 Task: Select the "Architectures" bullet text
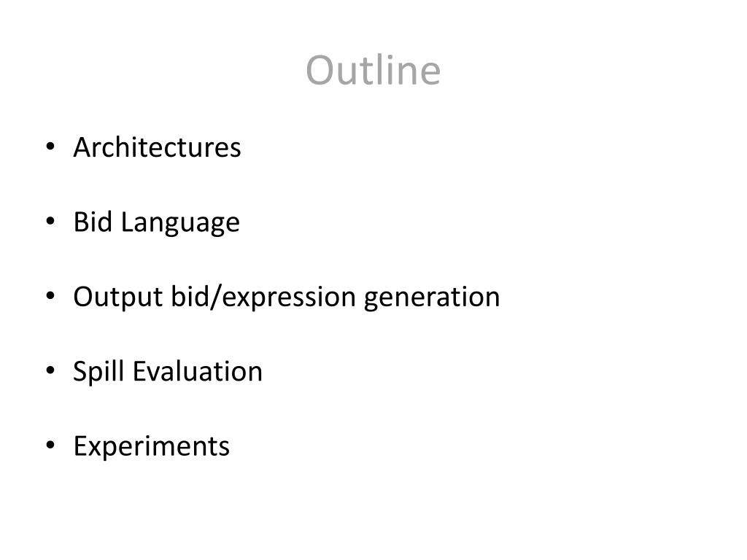158,147
